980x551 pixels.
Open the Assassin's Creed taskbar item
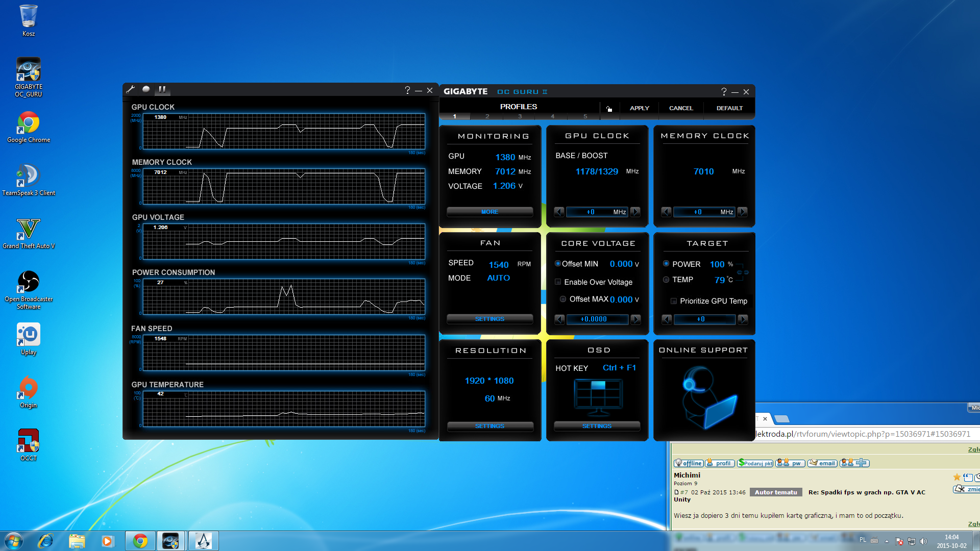click(204, 541)
